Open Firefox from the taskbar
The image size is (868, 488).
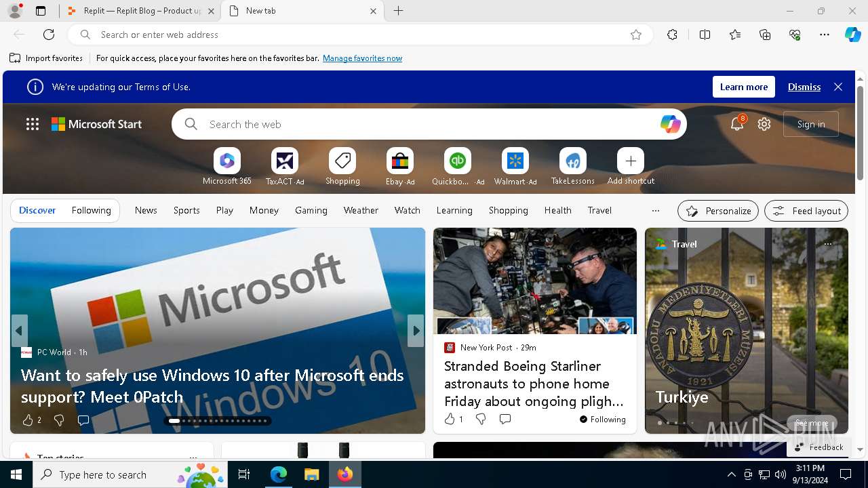point(345,474)
